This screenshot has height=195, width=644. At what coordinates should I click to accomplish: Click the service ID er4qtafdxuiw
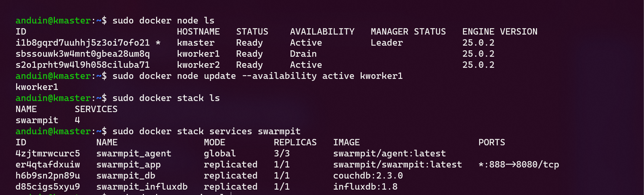(x=48, y=164)
